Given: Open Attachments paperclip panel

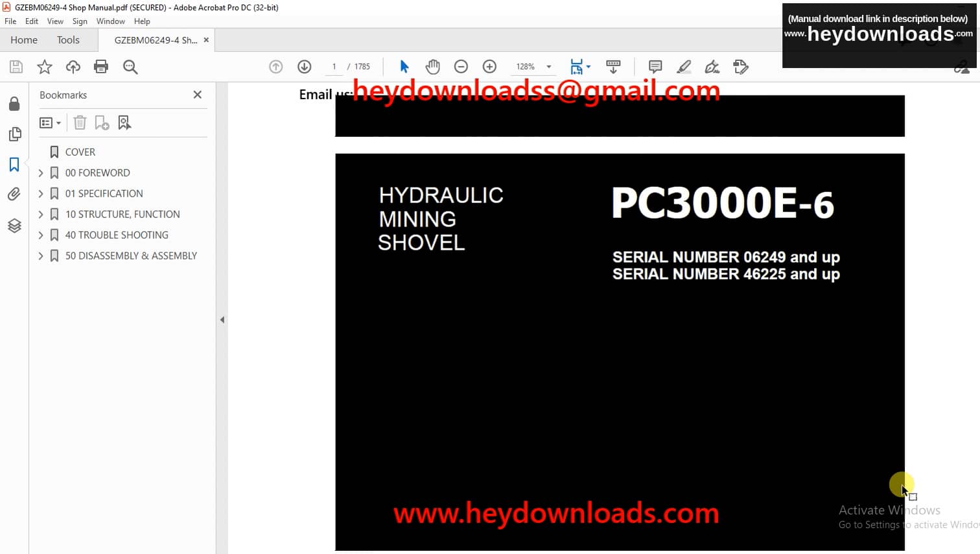Looking at the screenshot, I should (14, 194).
